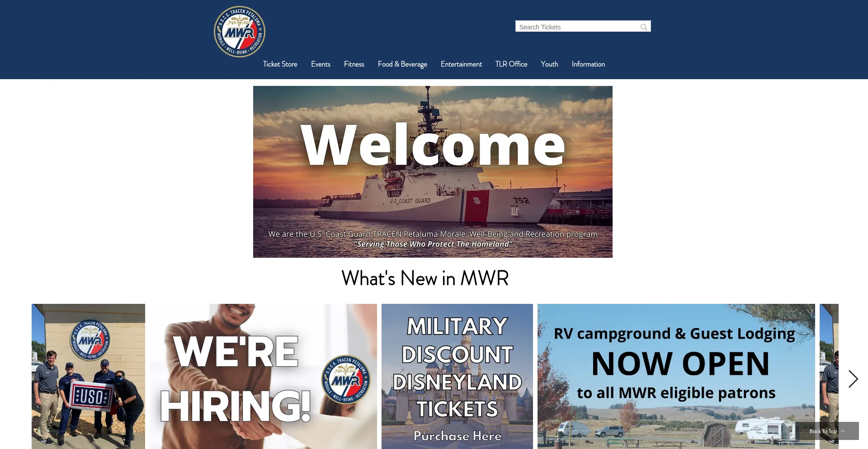Click the next-slide arrow in the gallery
The height and width of the screenshot is (449, 868).
[853, 379]
